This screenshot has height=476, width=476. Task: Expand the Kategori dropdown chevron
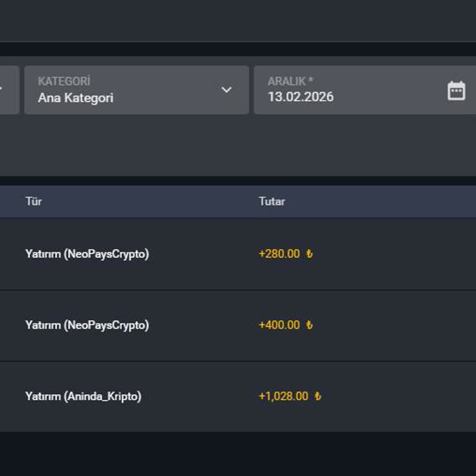coord(227,90)
